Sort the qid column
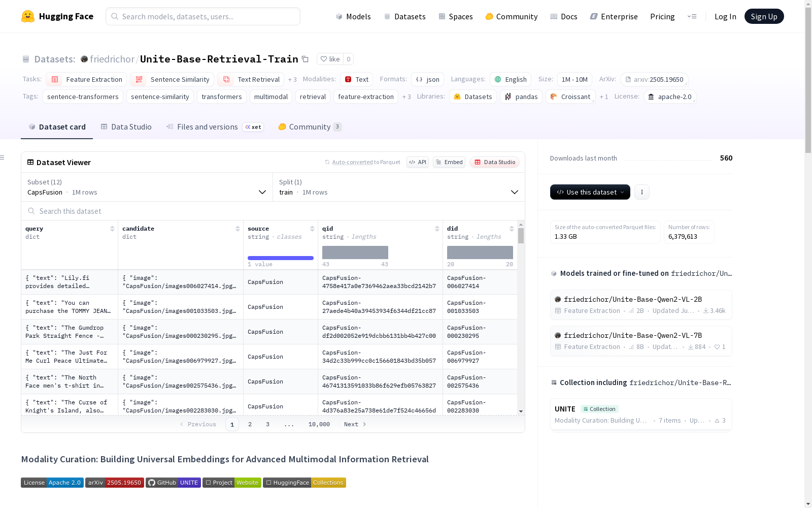 [437, 229]
